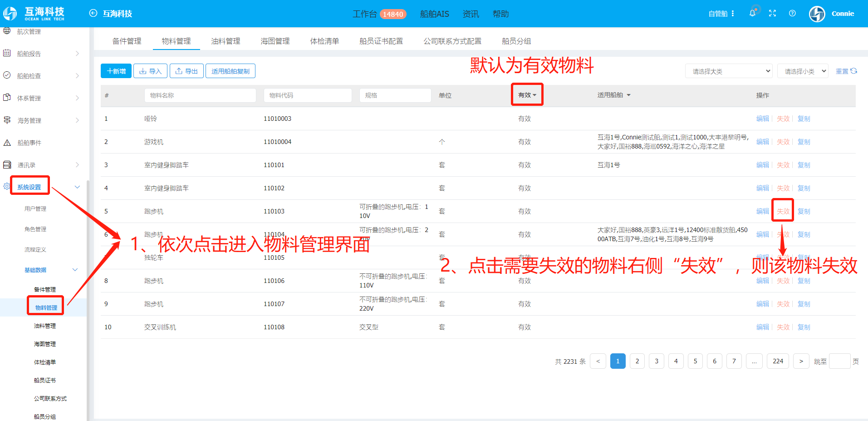The height and width of the screenshot is (421, 868).
Task: Expand the 船舶检查 sidebar chevron
Action: click(77, 76)
